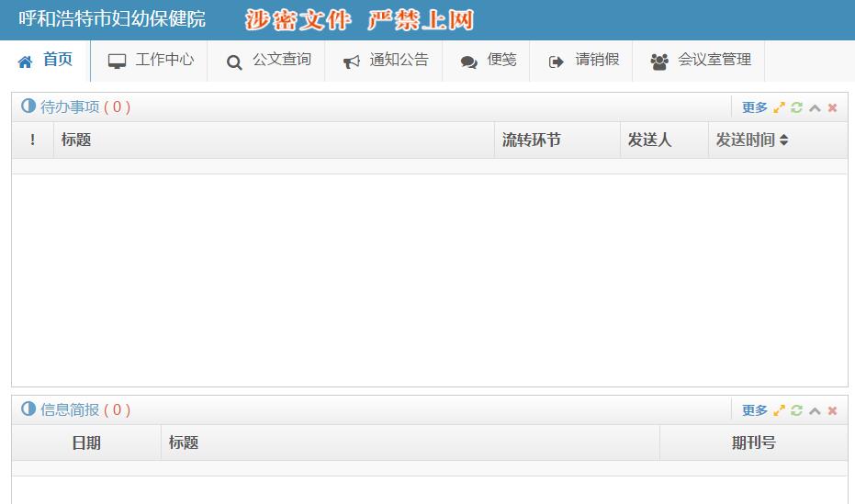Click the 期刊号 column header
This screenshot has width=855, height=504.
coord(753,443)
